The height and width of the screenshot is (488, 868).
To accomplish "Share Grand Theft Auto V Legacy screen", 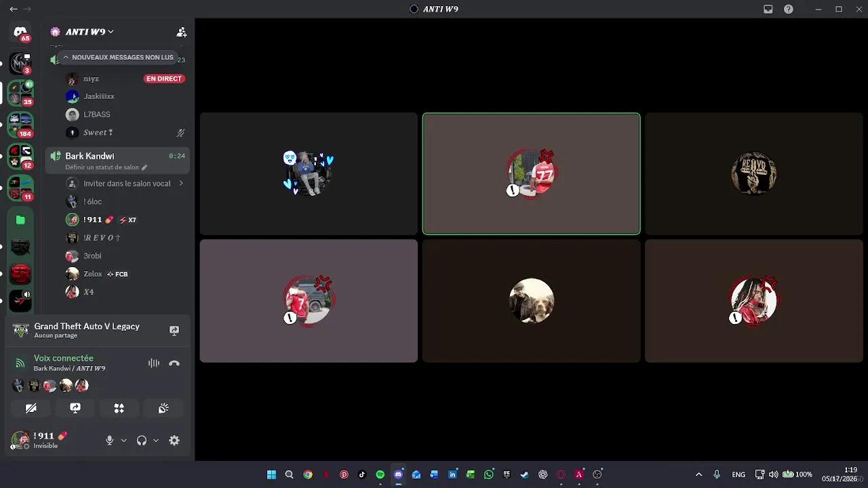I will click(x=174, y=331).
